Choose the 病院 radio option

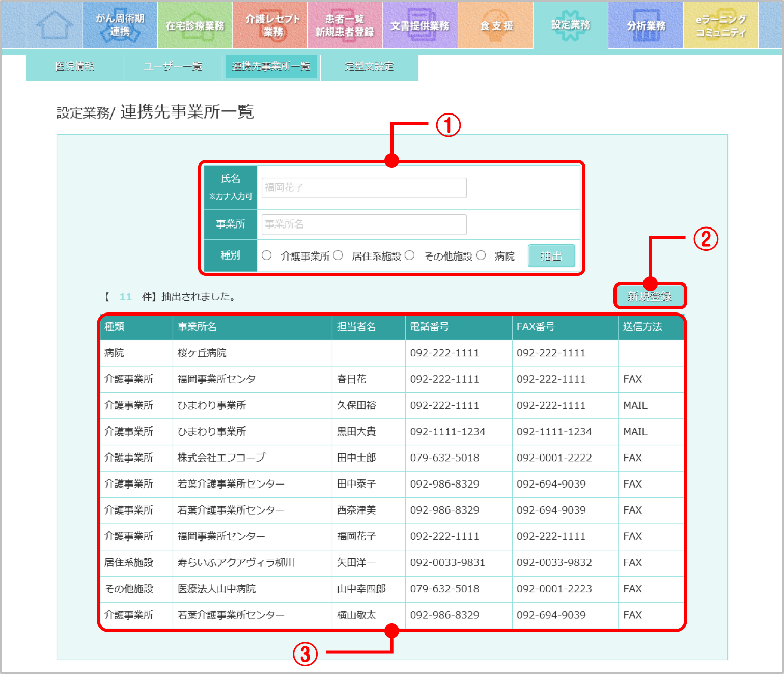click(481, 255)
